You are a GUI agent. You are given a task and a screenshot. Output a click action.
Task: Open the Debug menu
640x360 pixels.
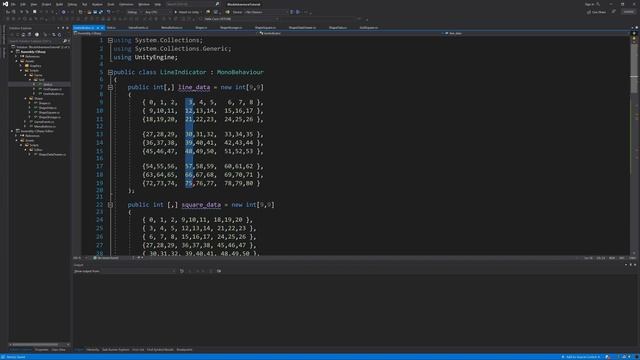point(72,4)
